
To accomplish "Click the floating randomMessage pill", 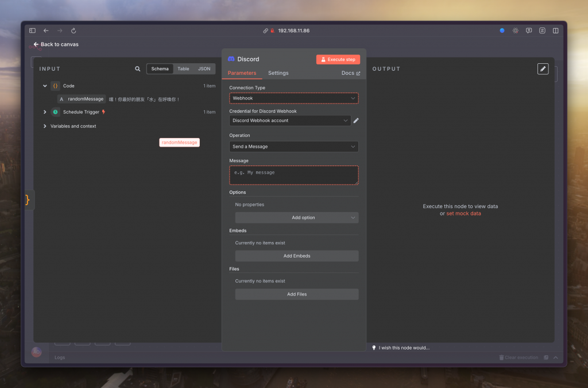I will pyautogui.click(x=179, y=143).
